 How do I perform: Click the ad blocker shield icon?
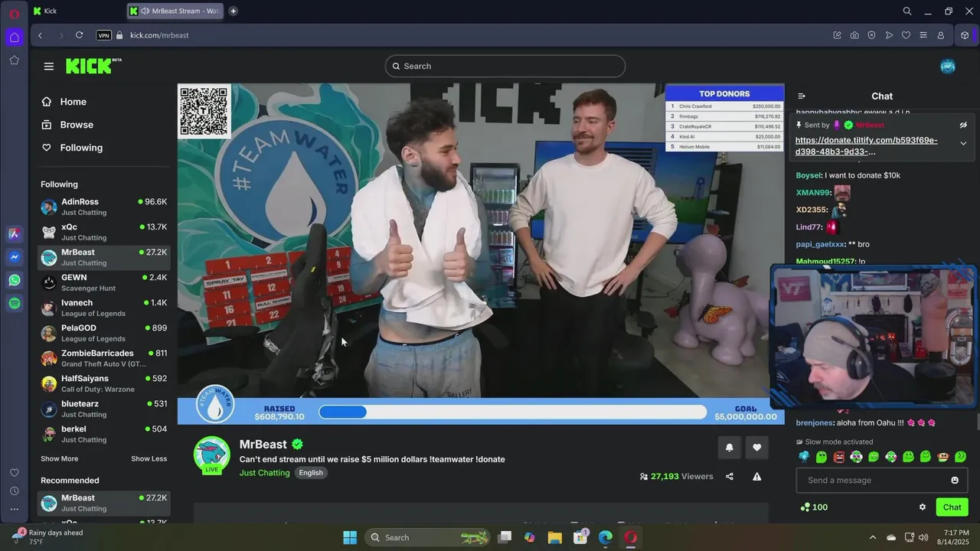point(871,35)
